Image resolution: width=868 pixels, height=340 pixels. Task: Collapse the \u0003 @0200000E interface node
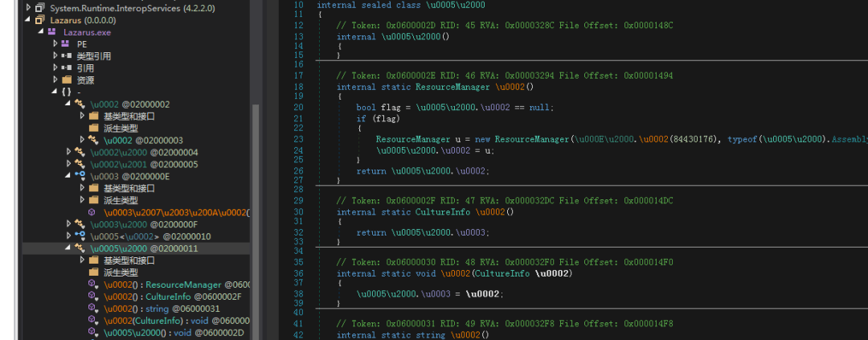pos(68,176)
